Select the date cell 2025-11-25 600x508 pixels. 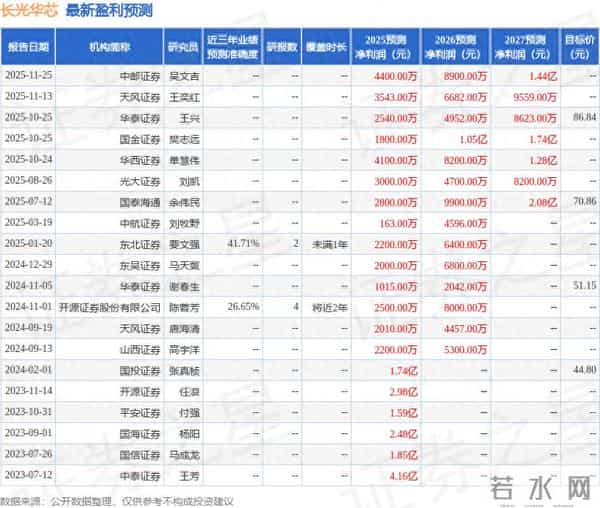click(x=28, y=75)
